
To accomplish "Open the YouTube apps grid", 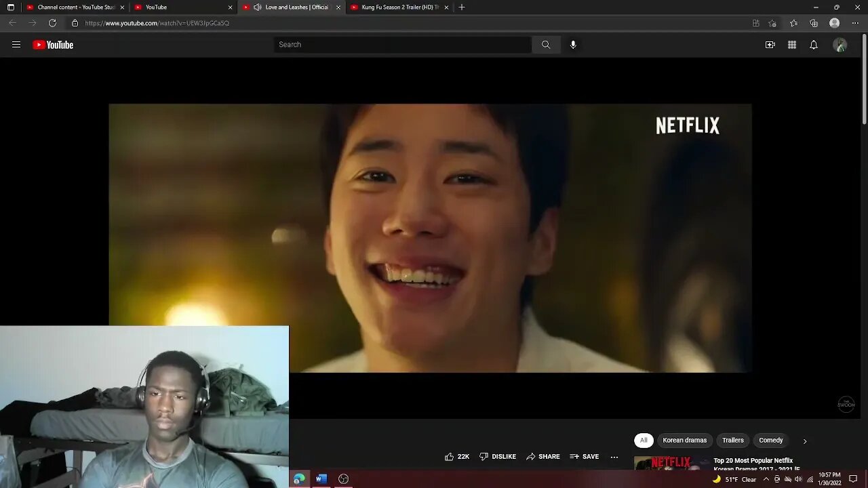I will coord(792,45).
